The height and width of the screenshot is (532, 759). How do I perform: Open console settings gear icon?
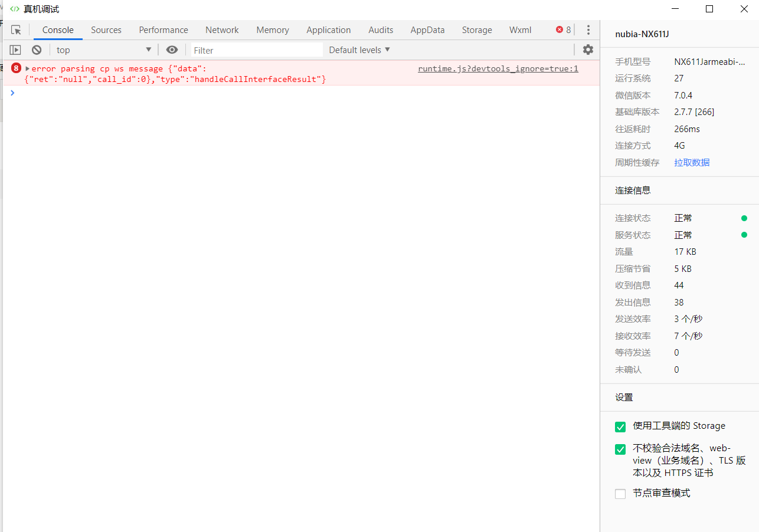[x=588, y=50]
